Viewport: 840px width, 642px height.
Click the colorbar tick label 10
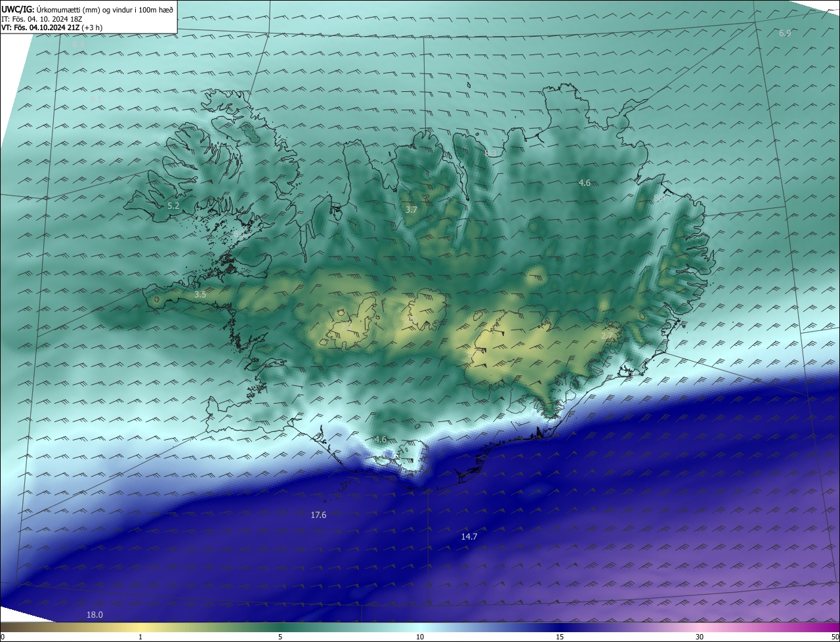coord(420,637)
